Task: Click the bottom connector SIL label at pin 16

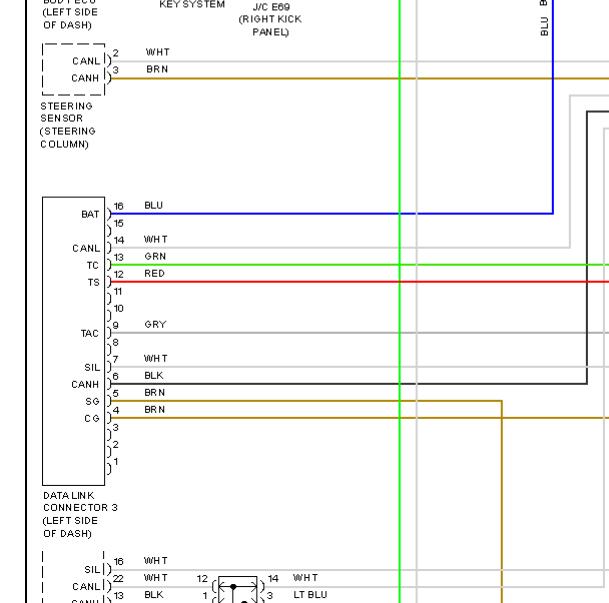Action: point(92,570)
